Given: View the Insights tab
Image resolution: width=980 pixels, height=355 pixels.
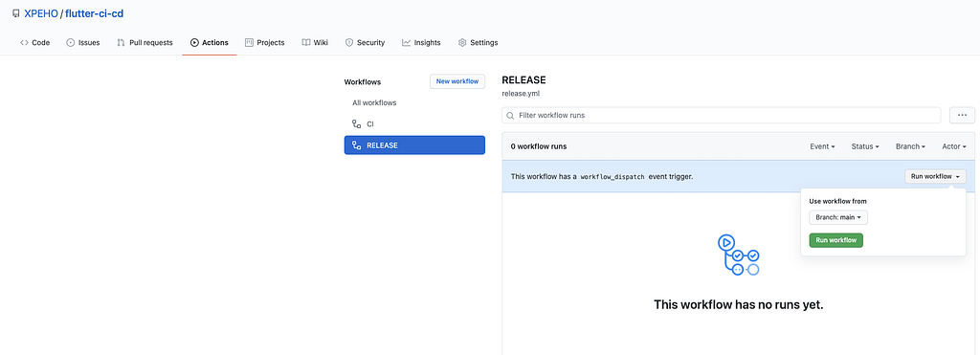Looking at the screenshot, I should 421,42.
